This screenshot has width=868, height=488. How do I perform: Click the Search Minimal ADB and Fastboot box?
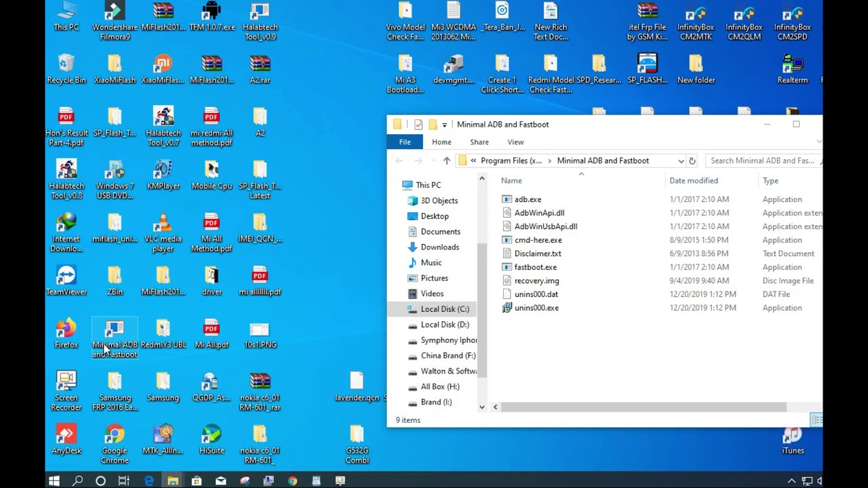click(x=763, y=161)
